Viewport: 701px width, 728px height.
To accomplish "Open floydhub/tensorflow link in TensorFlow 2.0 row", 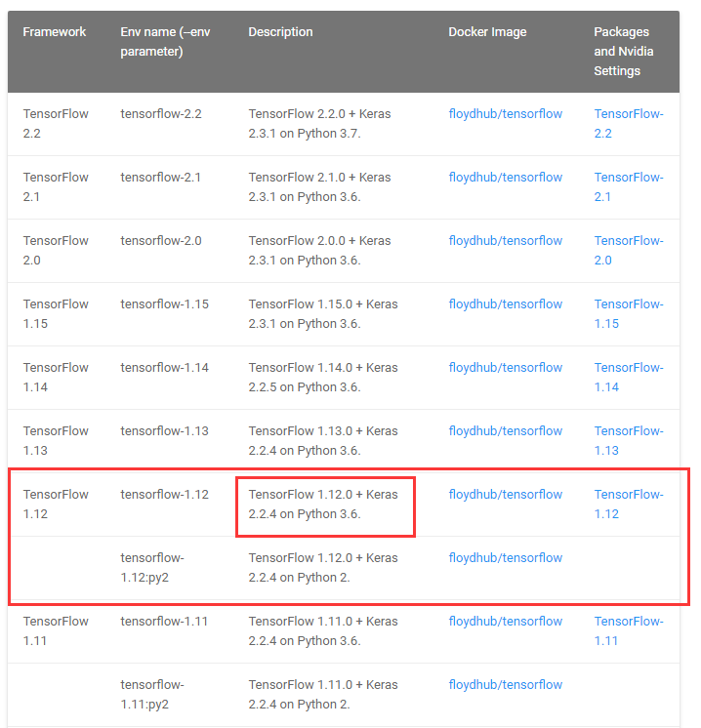I will tap(506, 241).
